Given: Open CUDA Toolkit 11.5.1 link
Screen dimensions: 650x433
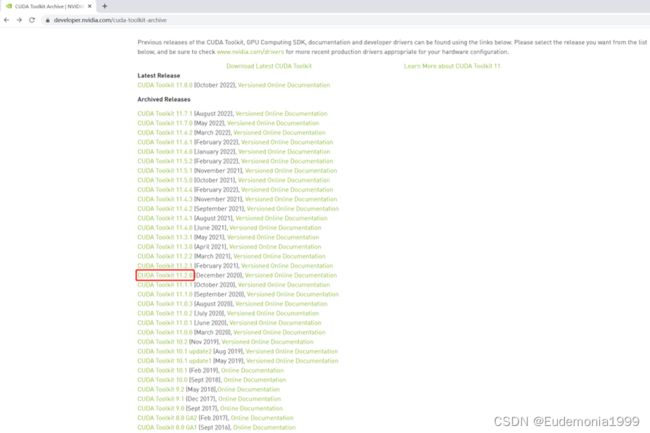Looking at the screenshot, I should coord(165,171).
